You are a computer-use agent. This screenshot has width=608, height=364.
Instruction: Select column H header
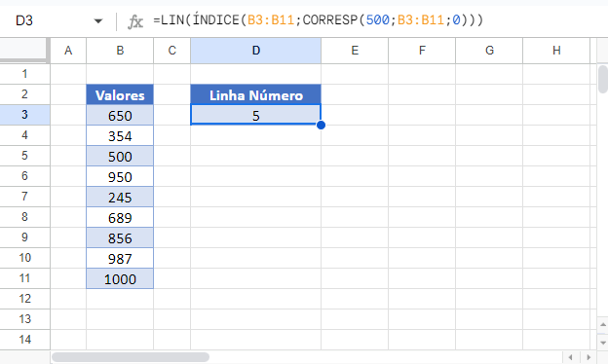pos(556,51)
